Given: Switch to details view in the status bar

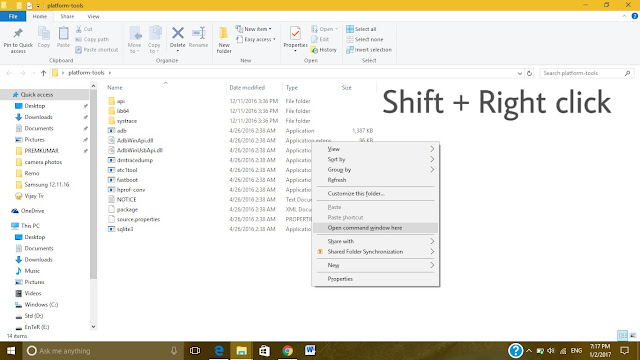Looking at the screenshot, I should (622, 336).
